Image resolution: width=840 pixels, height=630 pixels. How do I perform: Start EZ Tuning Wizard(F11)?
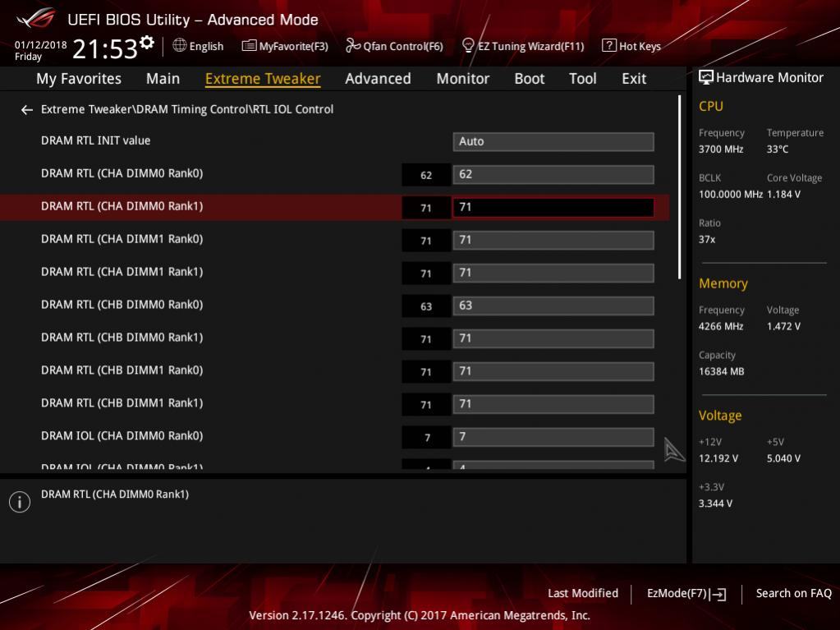(x=531, y=46)
